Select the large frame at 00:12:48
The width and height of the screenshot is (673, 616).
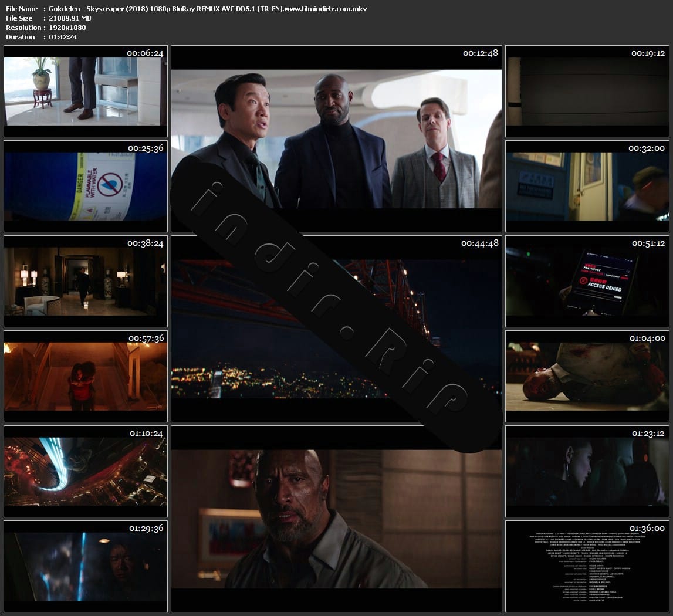[337, 138]
